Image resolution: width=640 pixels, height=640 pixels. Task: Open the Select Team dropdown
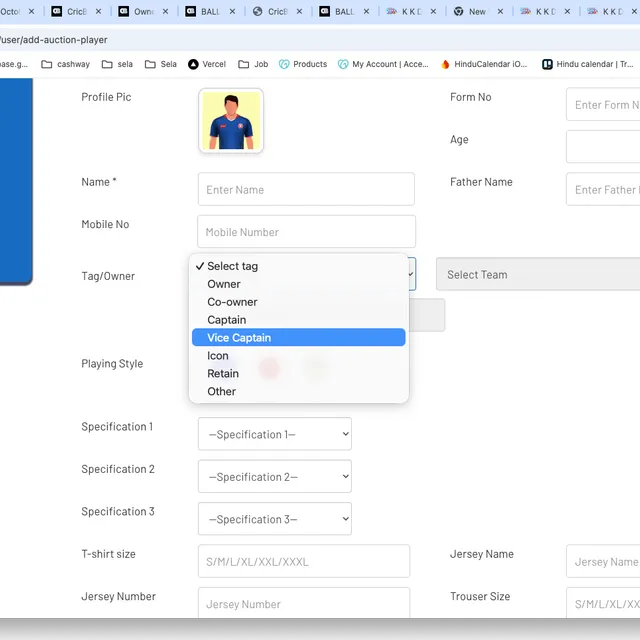[538, 274]
